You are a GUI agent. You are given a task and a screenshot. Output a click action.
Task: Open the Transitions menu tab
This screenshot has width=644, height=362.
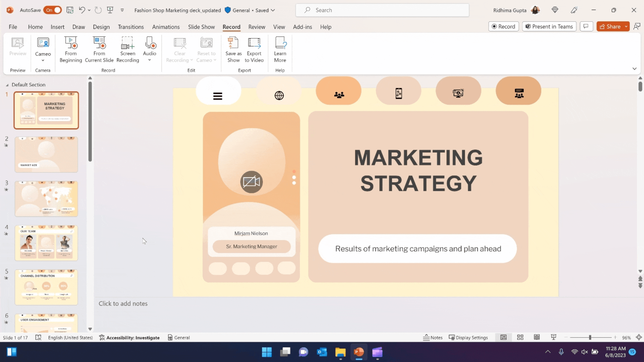tap(131, 26)
